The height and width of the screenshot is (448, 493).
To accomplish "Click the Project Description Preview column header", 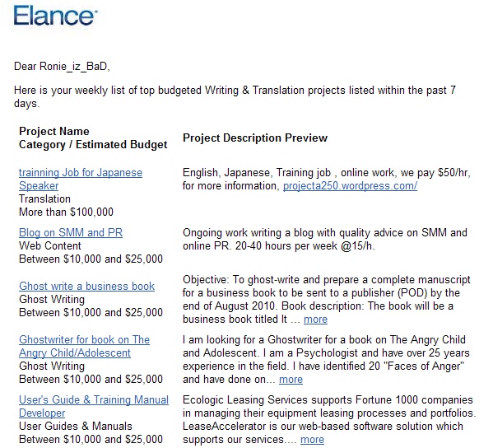I will (255, 138).
